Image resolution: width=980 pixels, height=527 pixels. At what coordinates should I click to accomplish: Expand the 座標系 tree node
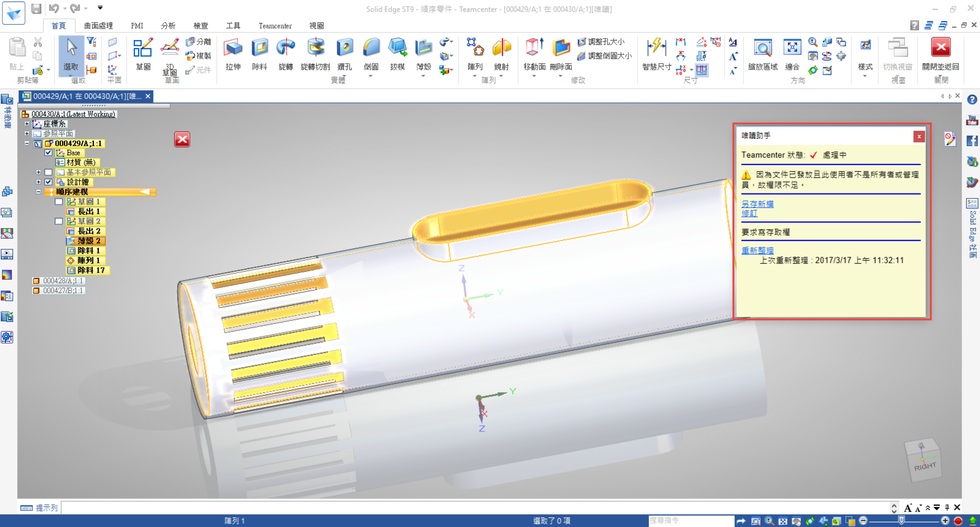click(x=27, y=124)
